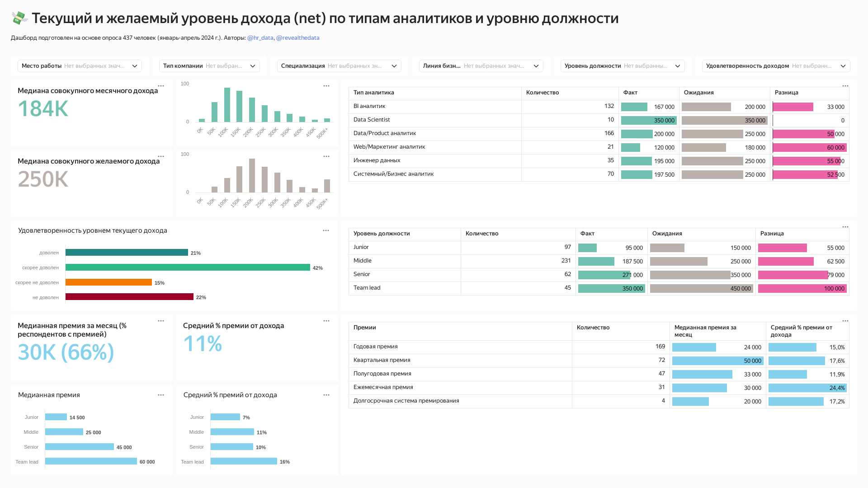868x488 pixels.
Task: Click Количество header in position level table
Action: (482, 234)
